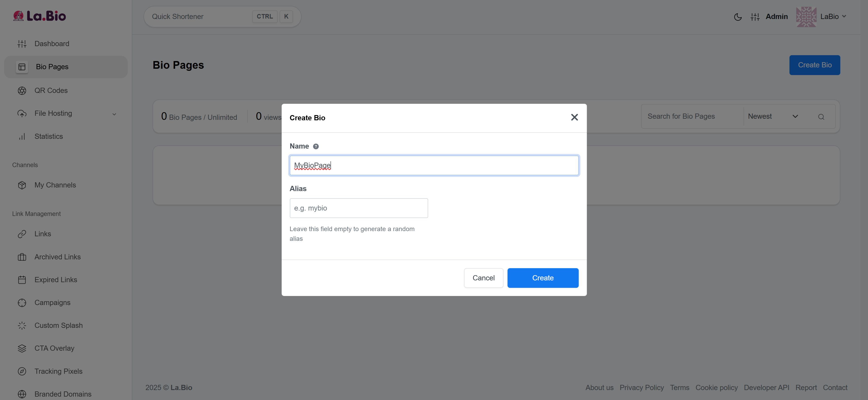Click the search magnifier icon

(821, 117)
